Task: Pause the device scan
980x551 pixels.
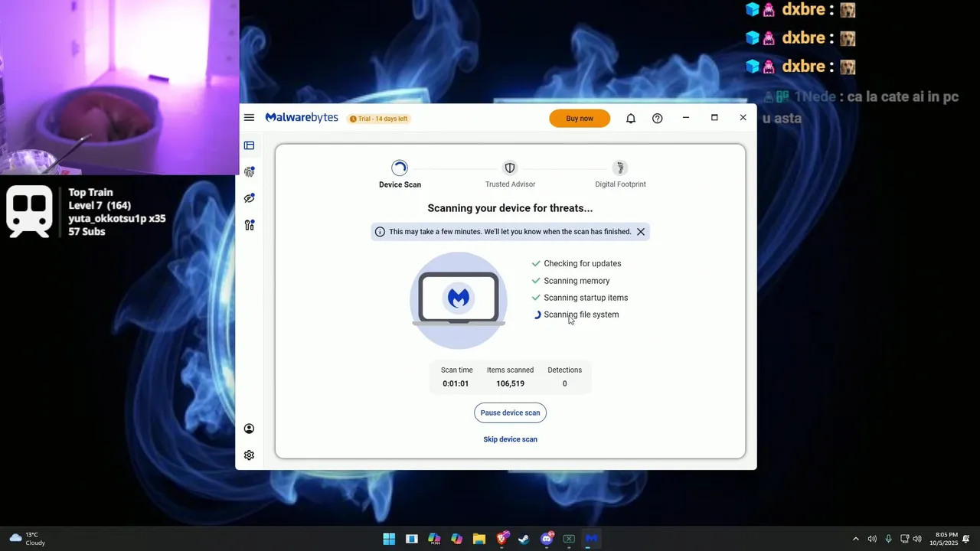Action: 510,412
